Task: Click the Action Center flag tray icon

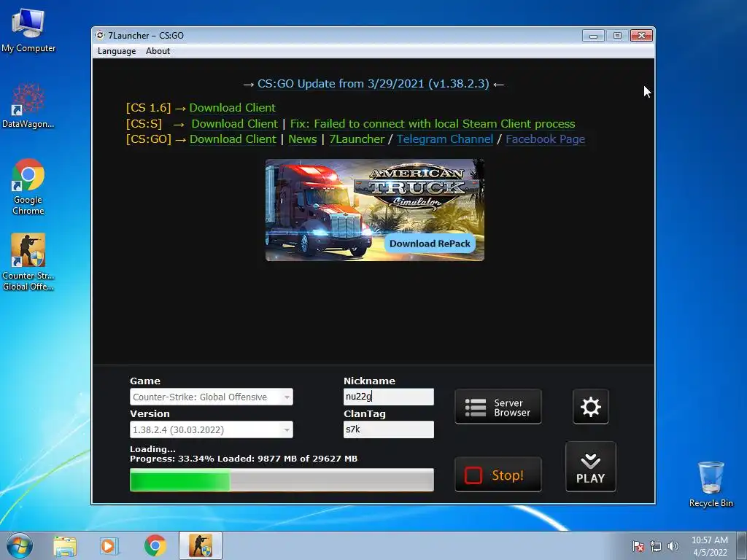Action: coord(638,546)
